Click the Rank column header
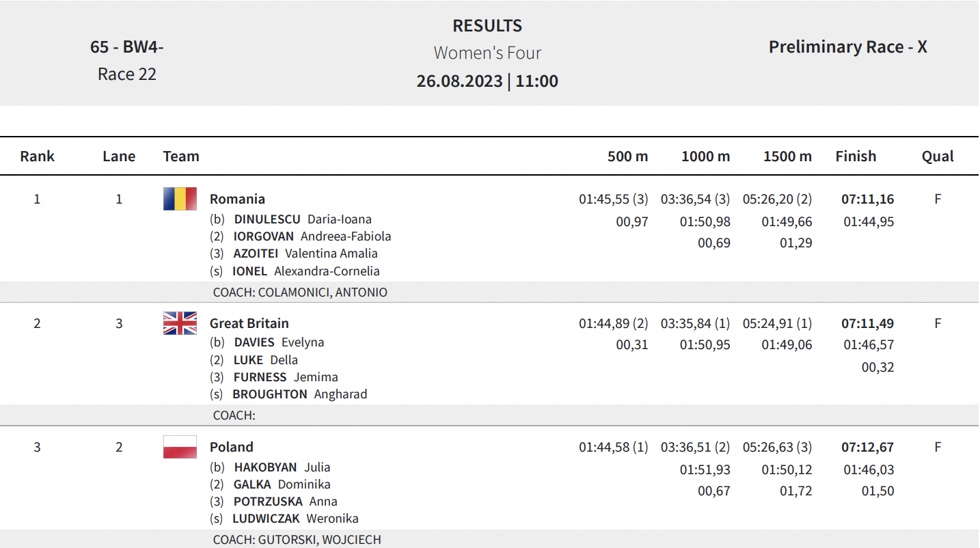Screen dimensions: 980x548 click(x=38, y=156)
